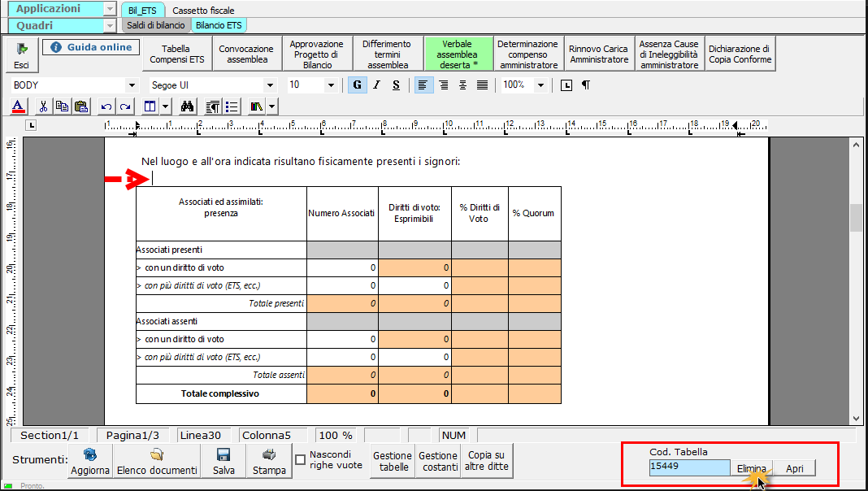The height and width of the screenshot is (491, 868).
Task: Show paragraph marks (pilcrow)
Action: [x=586, y=85]
